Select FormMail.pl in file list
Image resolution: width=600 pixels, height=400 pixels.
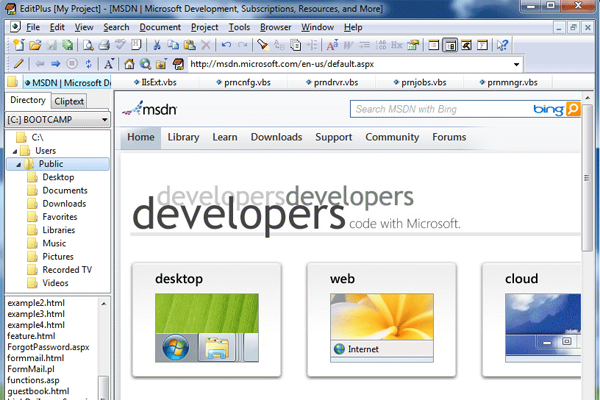(x=31, y=369)
